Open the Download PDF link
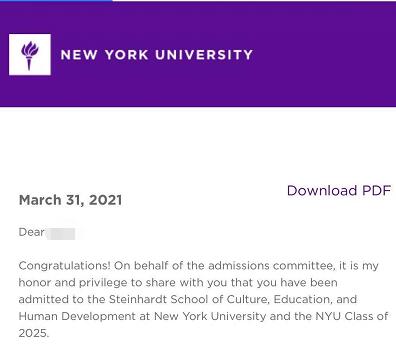Screen dimensions: 396x360 [339, 191]
